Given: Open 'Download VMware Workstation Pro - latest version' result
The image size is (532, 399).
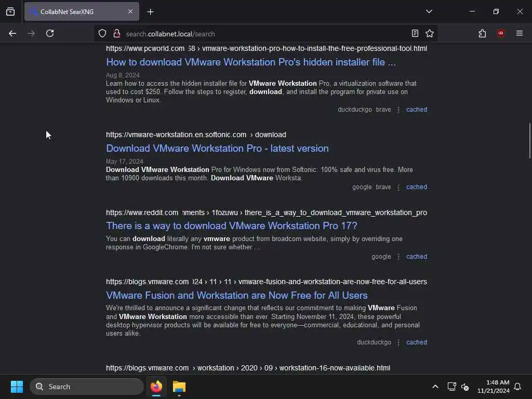Looking at the screenshot, I should [x=217, y=148].
